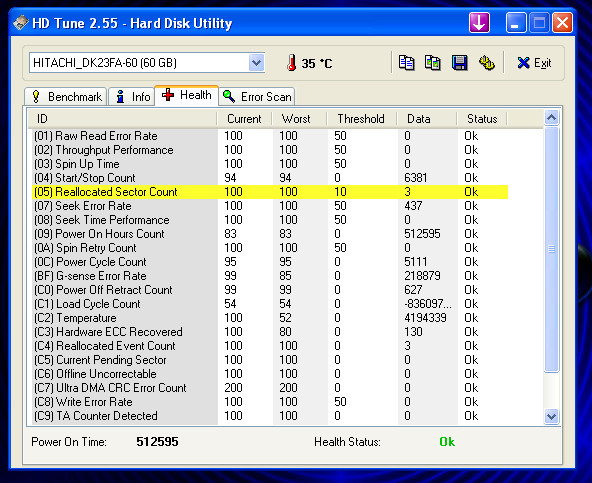Viewport: 592px width, 483px height.
Task: Select the (09) Power On Hours Count row
Action: 270,234
